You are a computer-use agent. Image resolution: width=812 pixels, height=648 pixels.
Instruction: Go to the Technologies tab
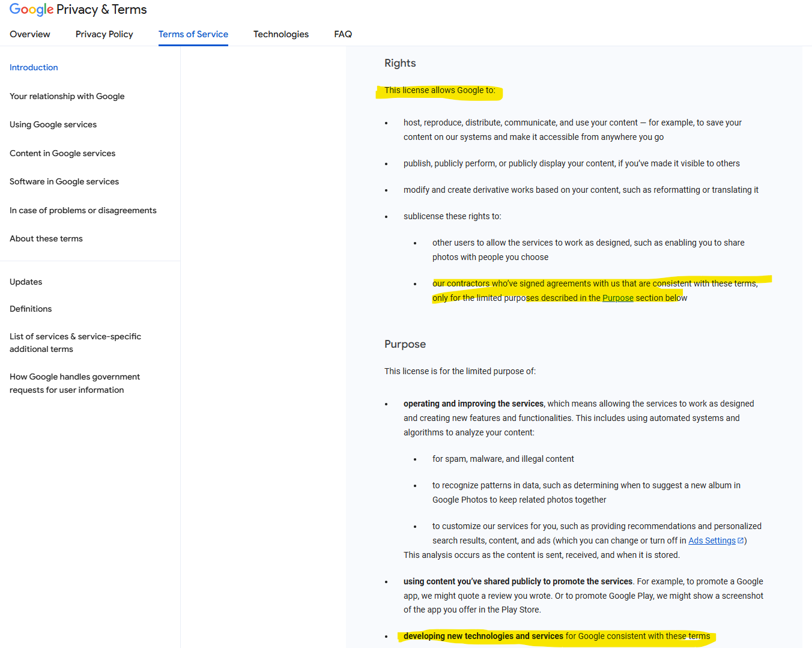[x=281, y=34]
